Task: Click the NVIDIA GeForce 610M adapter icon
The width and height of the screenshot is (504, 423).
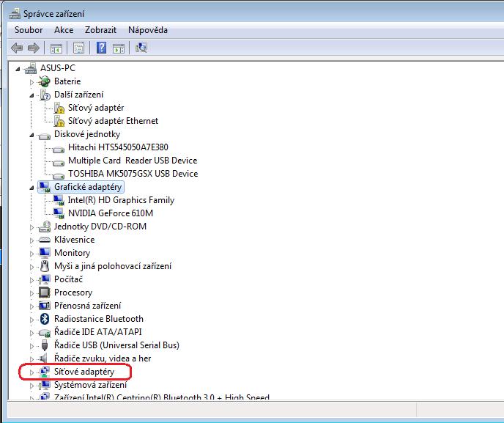Action: click(x=59, y=213)
